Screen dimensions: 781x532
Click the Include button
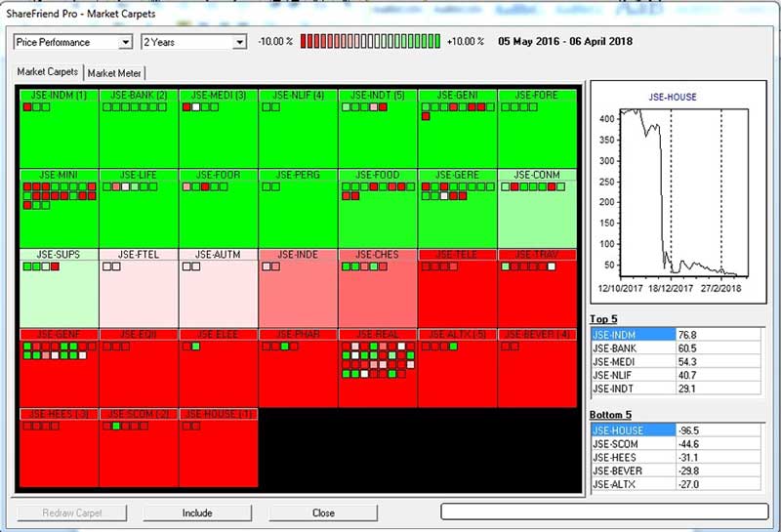tap(197, 513)
